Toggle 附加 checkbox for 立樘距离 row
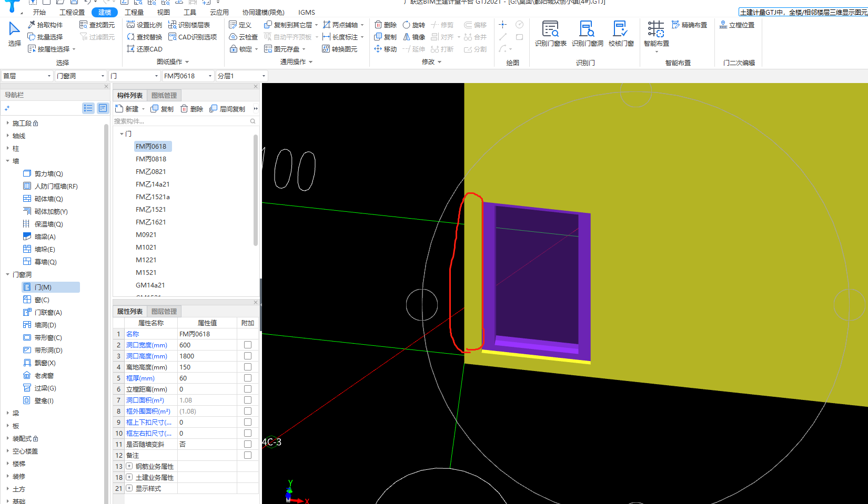The image size is (868, 504). point(248,389)
